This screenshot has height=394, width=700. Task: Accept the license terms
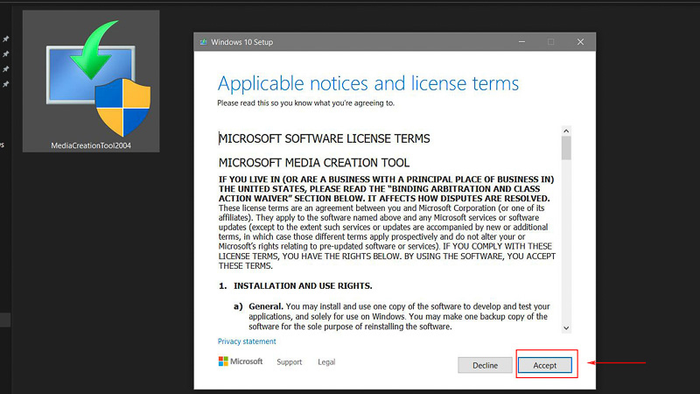point(545,365)
